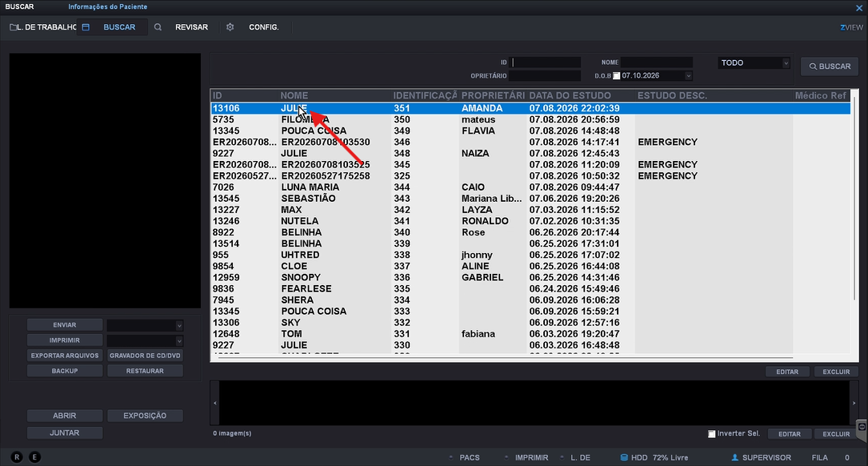Click the JUNTAR button

(65, 432)
